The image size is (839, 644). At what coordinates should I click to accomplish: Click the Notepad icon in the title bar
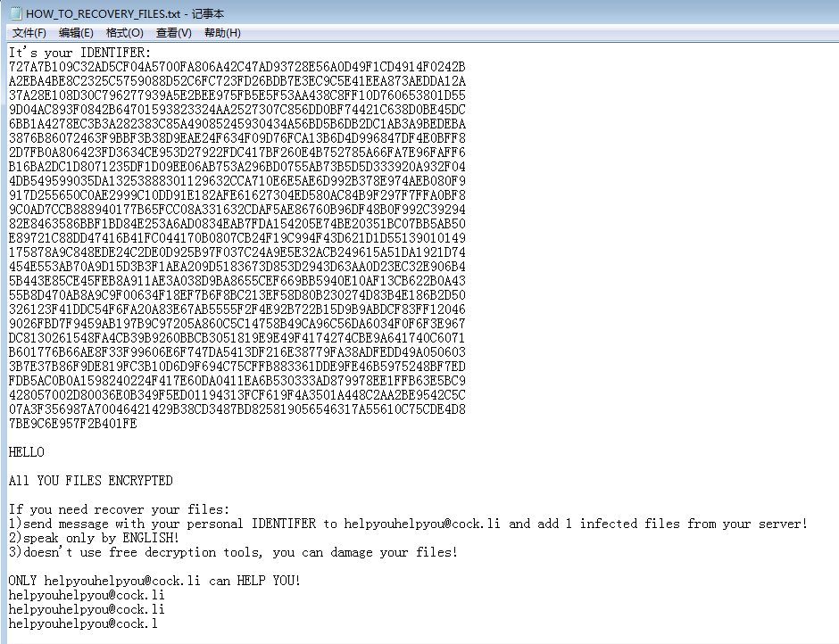[x=15, y=13]
